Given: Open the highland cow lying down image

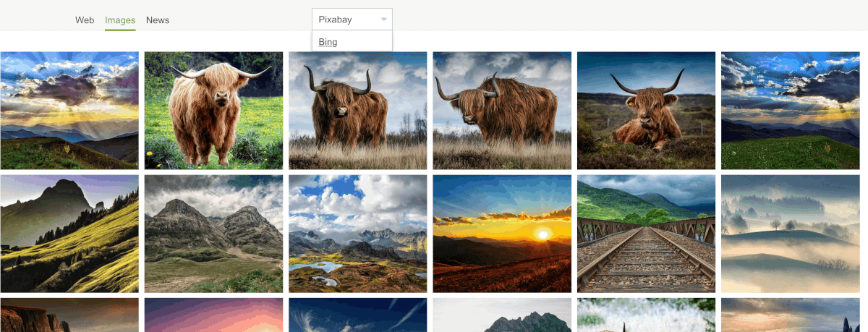Looking at the screenshot, I should click(646, 111).
